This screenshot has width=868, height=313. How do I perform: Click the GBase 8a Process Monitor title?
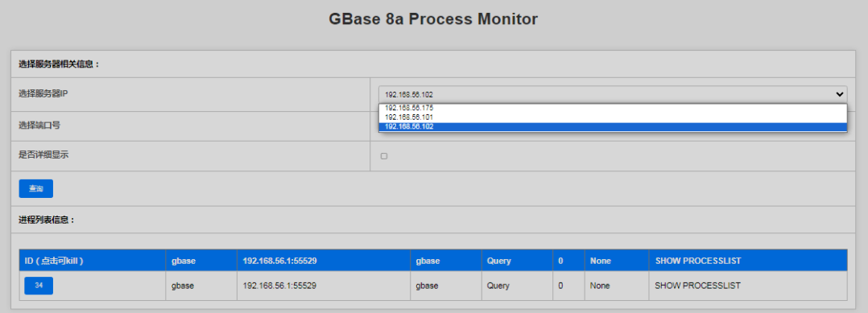pos(433,19)
